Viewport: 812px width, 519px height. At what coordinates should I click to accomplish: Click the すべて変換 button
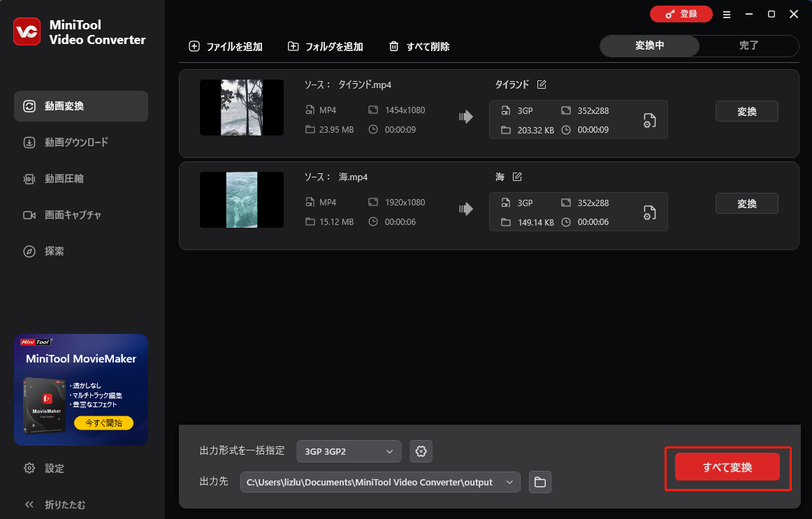coord(727,467)
